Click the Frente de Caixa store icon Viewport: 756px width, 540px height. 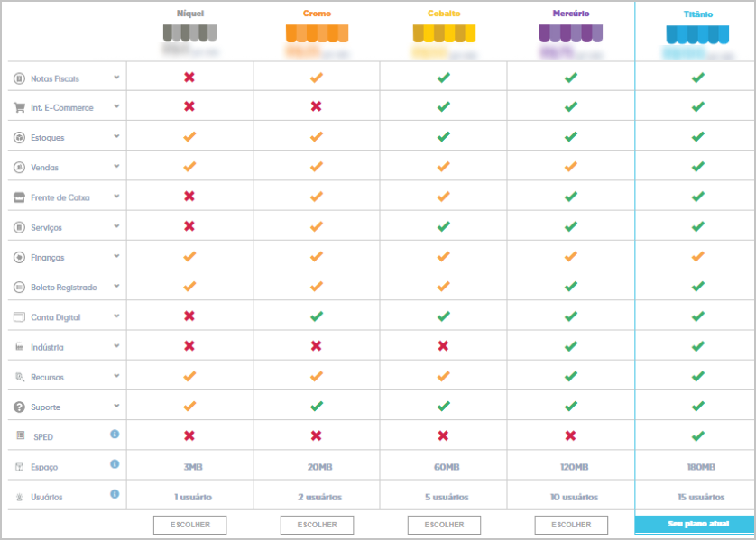19,197
